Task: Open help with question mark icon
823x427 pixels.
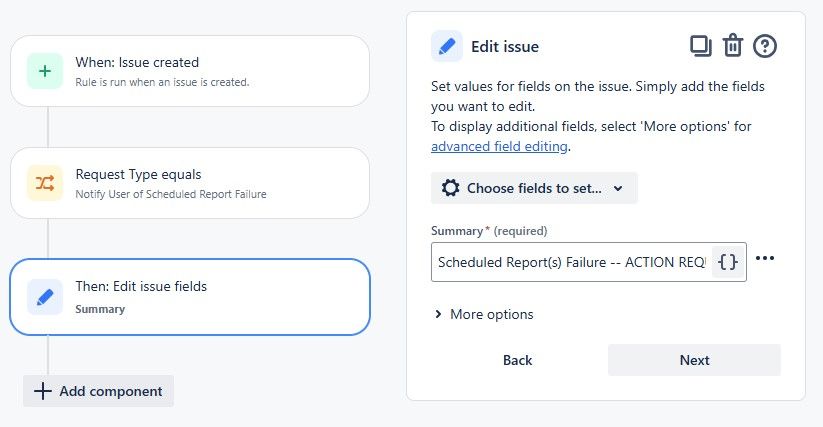Action: 765,46
